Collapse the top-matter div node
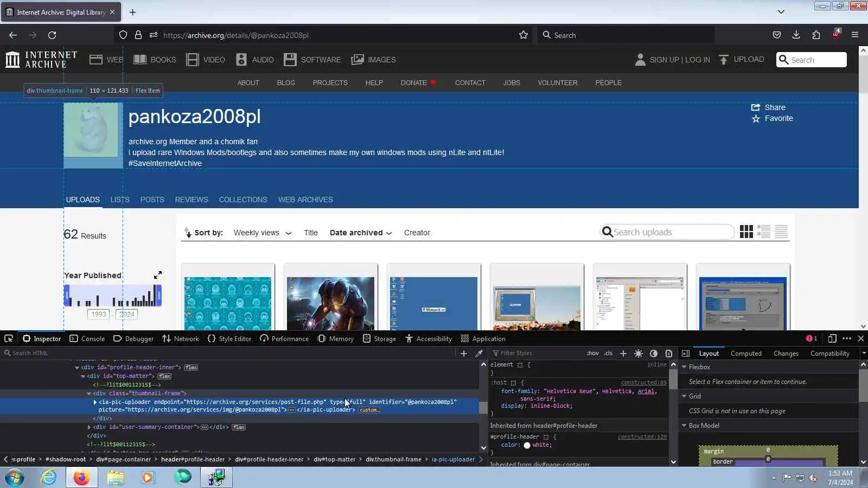Image resolution: width=868 pixels, height=488 pixels. pyautogui.click(x=83, y=376)
